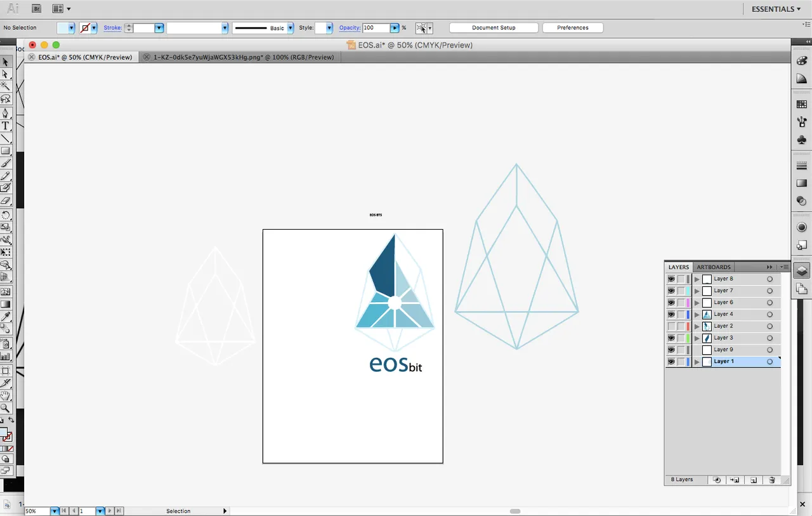Switch to the ARTBOARDS panel tab
The height and width of the screenshot is (516, 812).
coord(714,267)
